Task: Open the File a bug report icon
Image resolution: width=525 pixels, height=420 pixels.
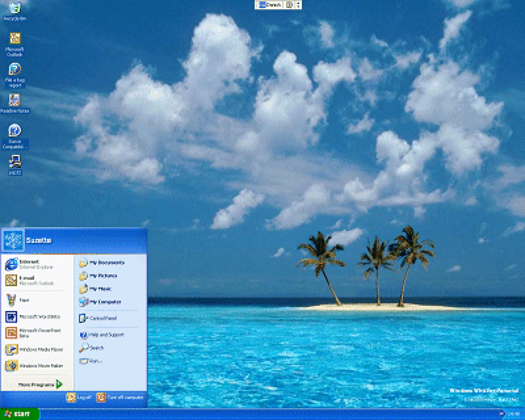Action: tap(14, 70)
